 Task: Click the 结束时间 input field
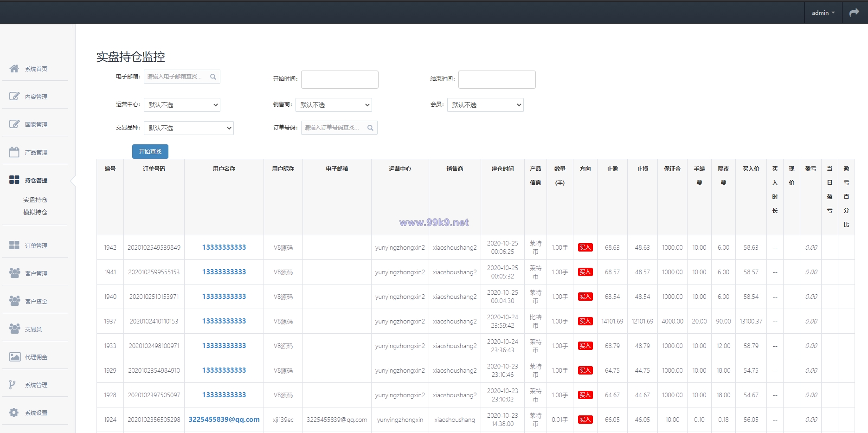pos(497,79)
